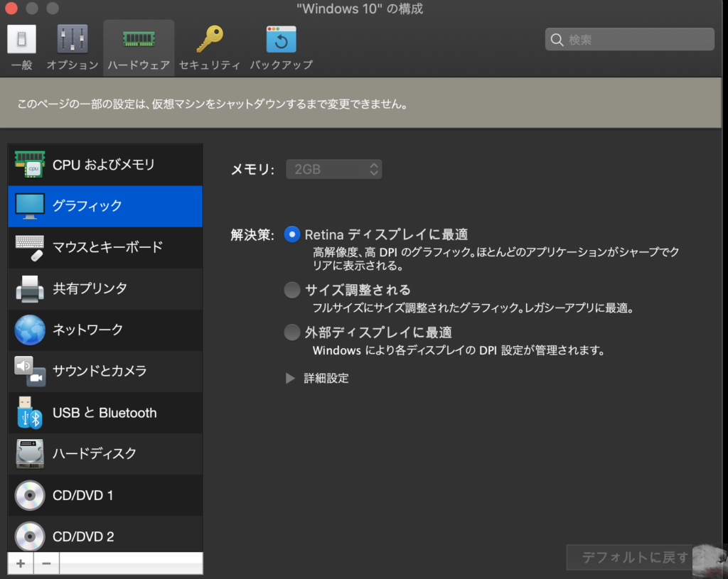Select ハードディスク in the sidebar

(105, 454)
